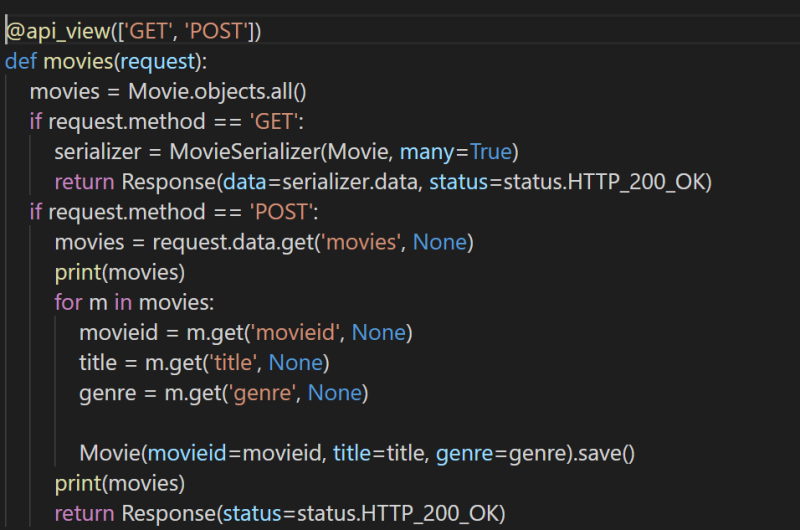The image size is (800, 530).
Task: Click Movie.objects.all() in the assignment line
Action: 216,92
